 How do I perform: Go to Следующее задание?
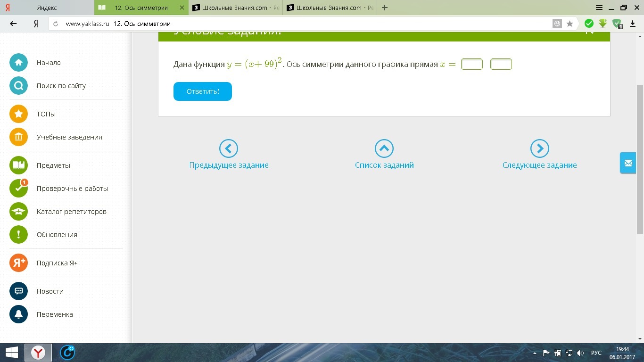coord(540,155)
